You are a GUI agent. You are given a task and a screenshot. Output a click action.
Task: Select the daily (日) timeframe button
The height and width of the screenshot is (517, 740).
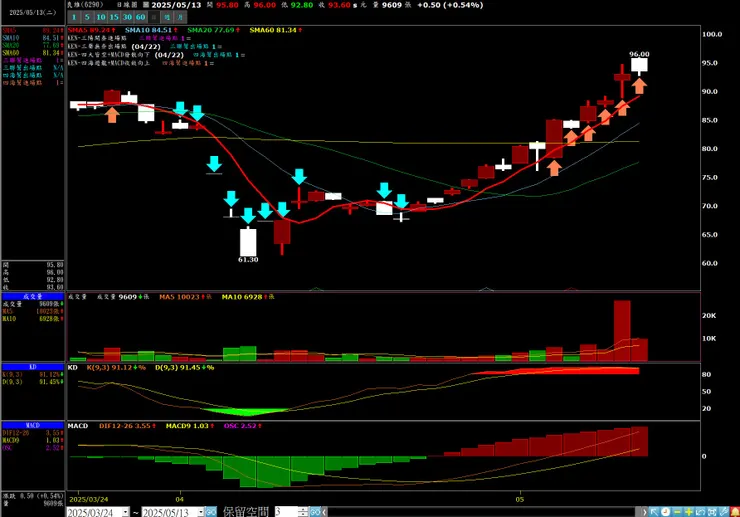coord(154,17)
